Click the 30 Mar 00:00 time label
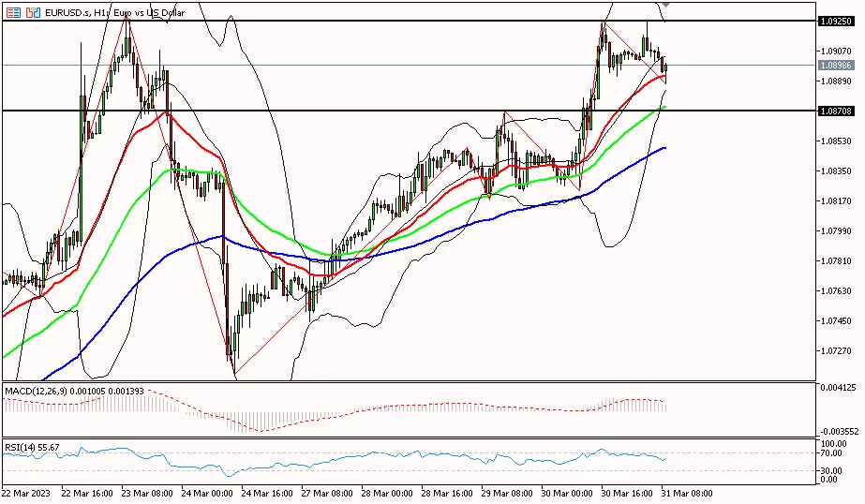Viewport: 865px width, 504px height. (567, 493)
